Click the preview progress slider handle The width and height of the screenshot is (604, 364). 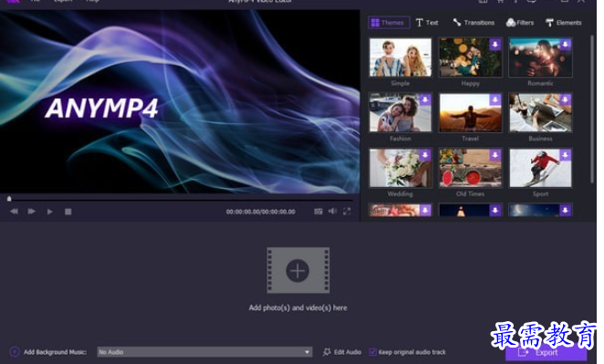(9, 199)
